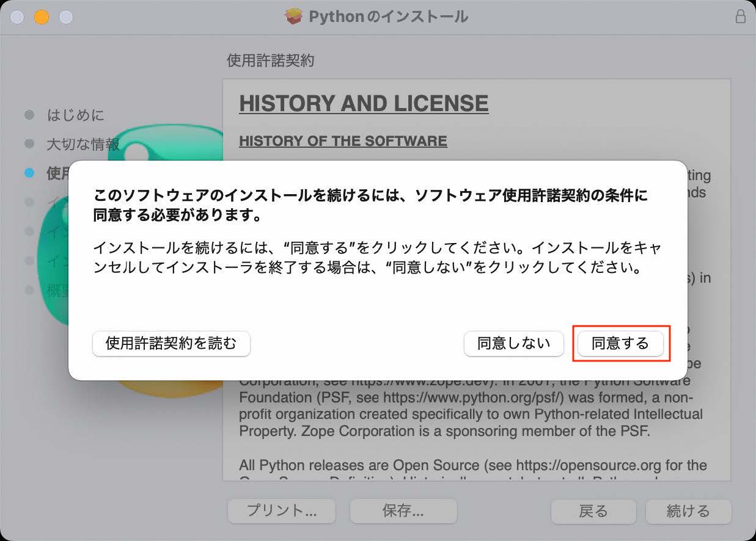Select the 大切な情報 step in sidebar

pyautogui.click(x=83, y=145)
